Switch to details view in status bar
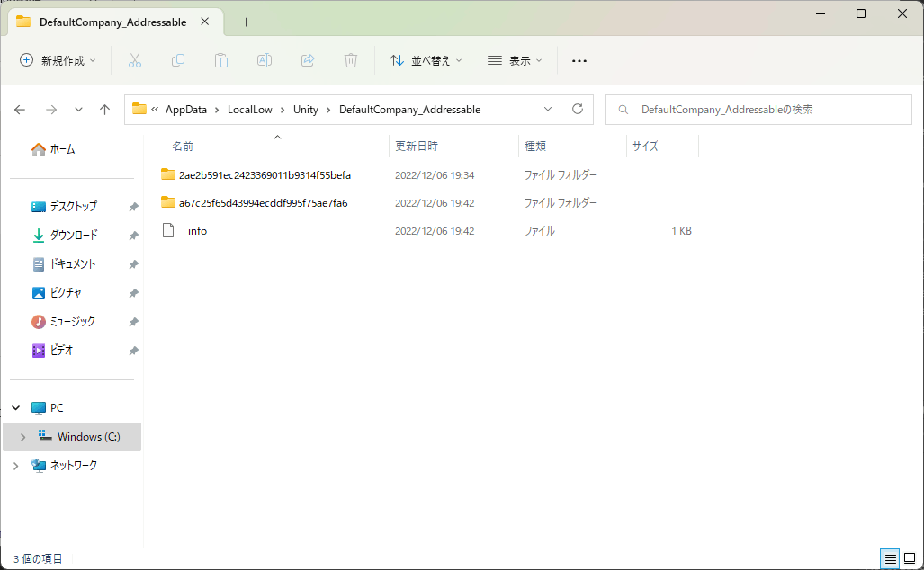The width and height of the screenshot is (924, 570). tap(891, 558)
